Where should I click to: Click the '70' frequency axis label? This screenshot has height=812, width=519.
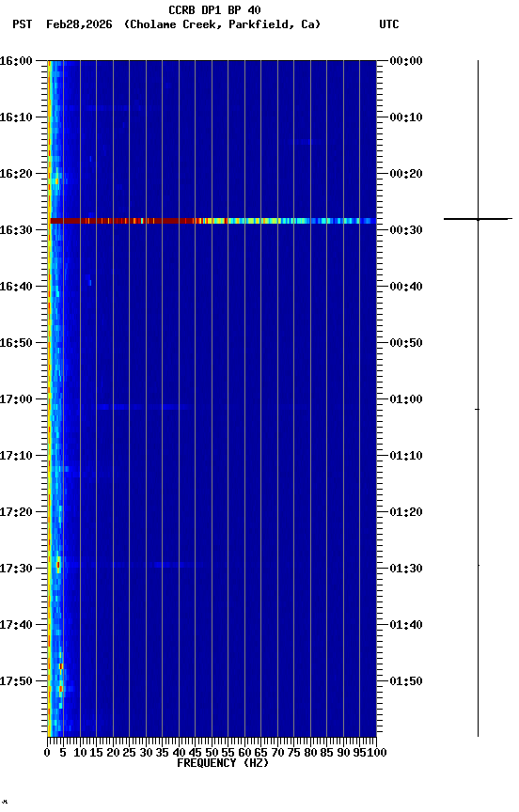click(x=277, y=753)
